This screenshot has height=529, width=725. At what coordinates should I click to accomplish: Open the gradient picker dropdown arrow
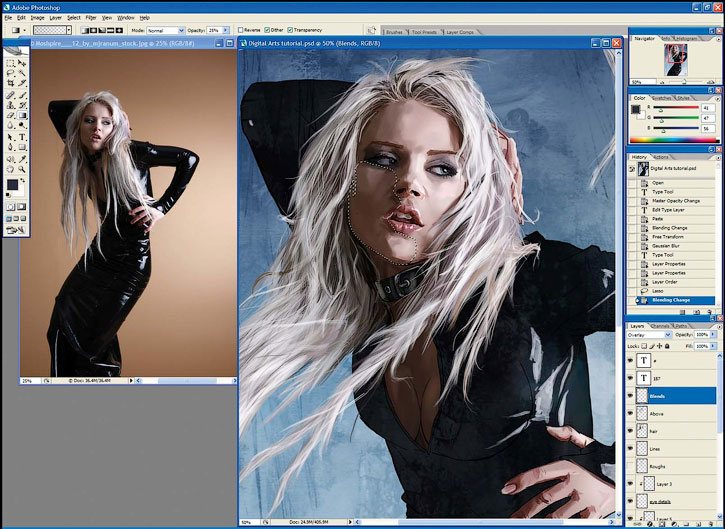tap(69, 31)
